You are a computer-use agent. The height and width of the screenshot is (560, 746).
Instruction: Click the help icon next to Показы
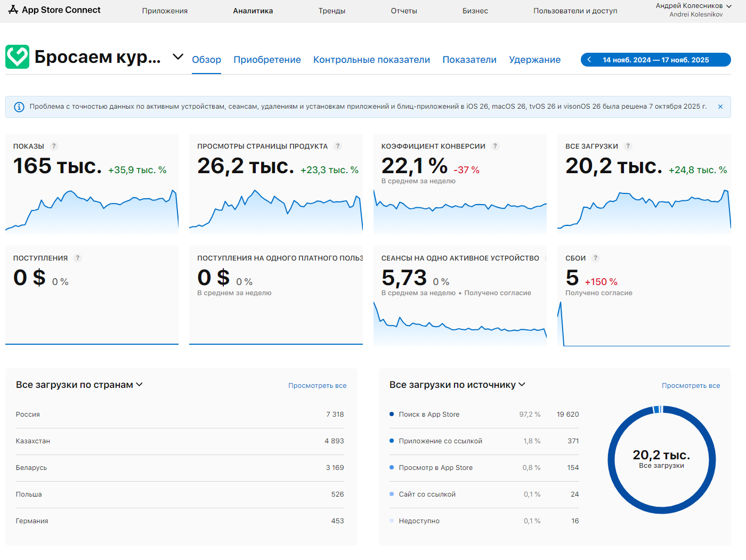54,146
